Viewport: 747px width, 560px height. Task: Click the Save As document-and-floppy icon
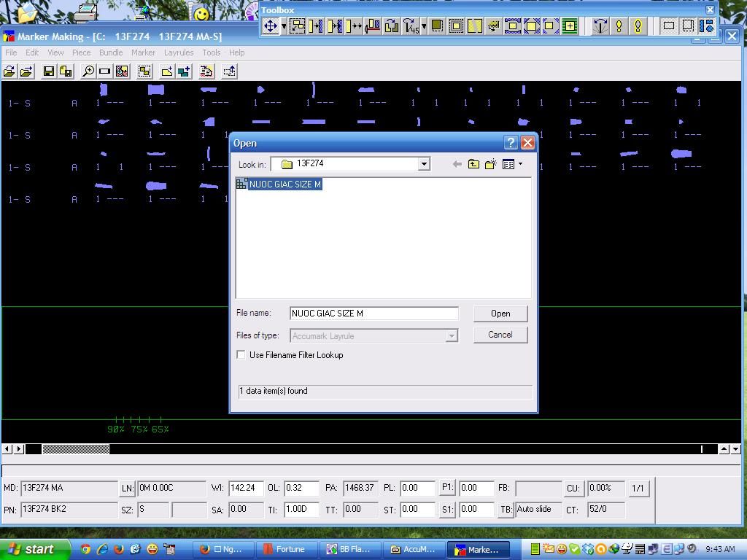pyautogui.click(x=66, y=71)
